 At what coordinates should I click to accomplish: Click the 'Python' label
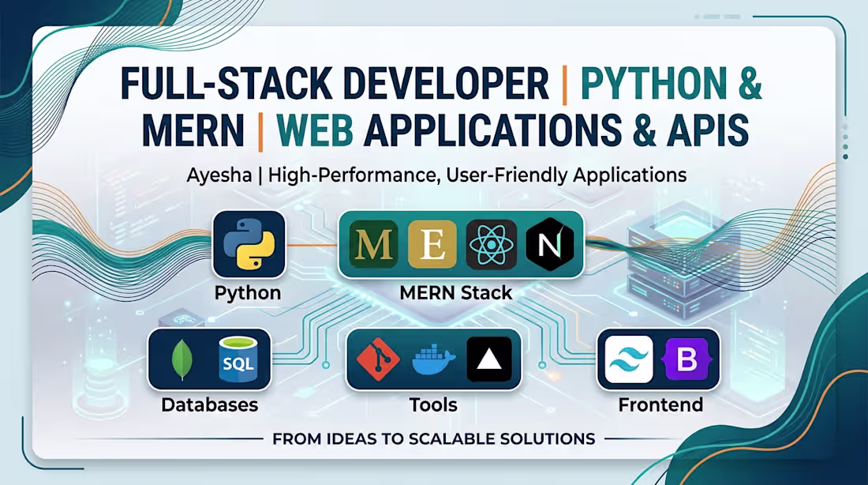(x=248, y=293)
